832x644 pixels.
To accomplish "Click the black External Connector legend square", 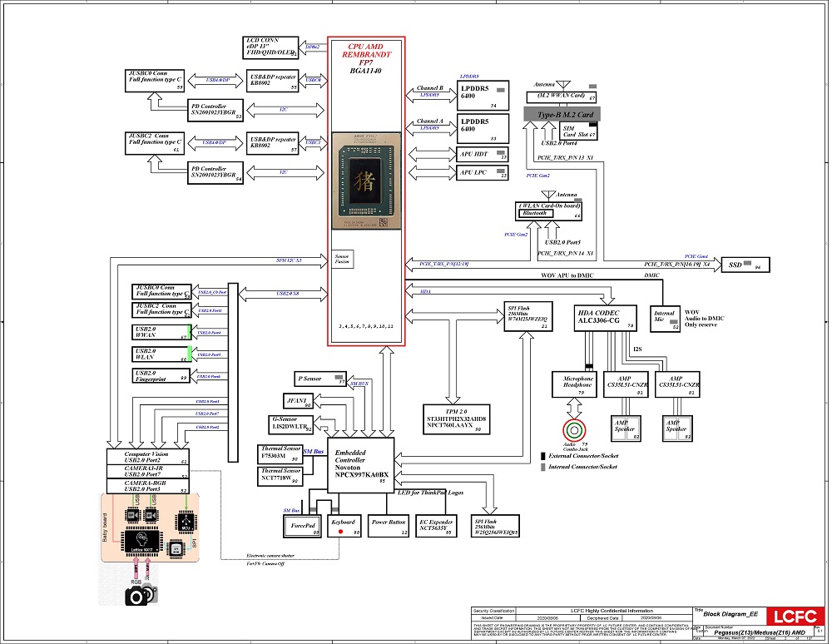I will click(542, 456).
